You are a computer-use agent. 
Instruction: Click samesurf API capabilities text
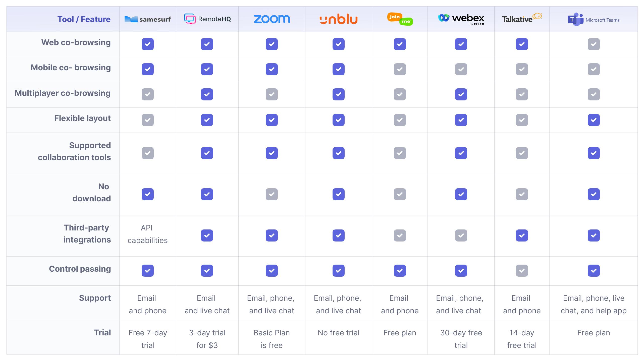(x=147, y=234)
